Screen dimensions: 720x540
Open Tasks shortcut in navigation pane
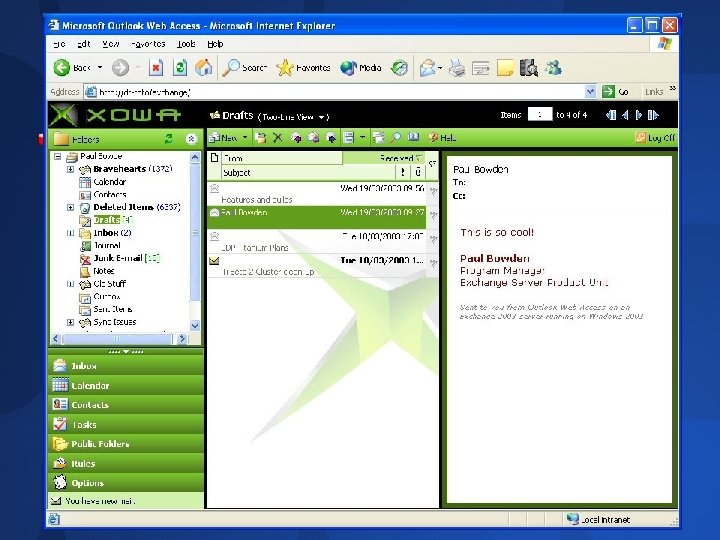pos(125,424)
